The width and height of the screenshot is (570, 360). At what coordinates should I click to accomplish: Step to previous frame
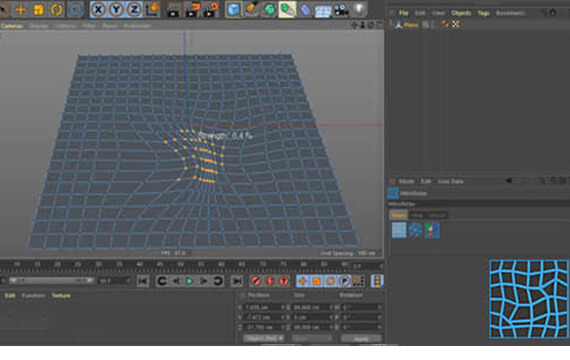click(176, 281)
